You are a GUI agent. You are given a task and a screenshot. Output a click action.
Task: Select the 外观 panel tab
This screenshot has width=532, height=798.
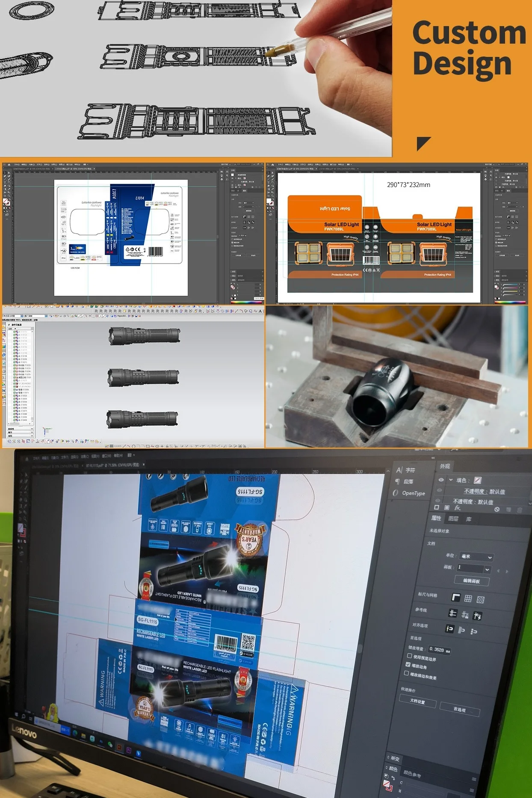click(445, 466)
